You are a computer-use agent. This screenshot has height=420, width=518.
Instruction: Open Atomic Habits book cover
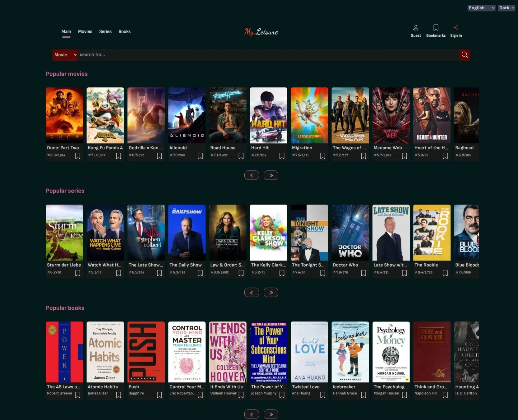click(x=105, y=352)
